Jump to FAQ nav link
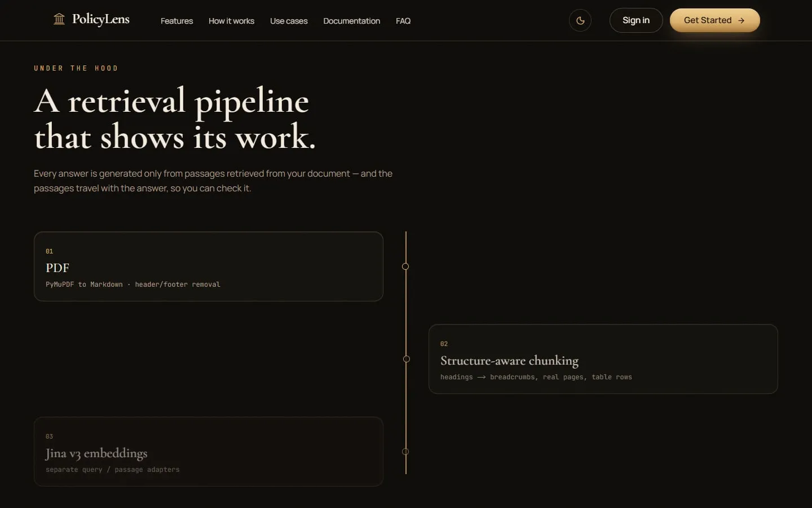This screenshot has width=812, height=508. [x=403, y=21]
